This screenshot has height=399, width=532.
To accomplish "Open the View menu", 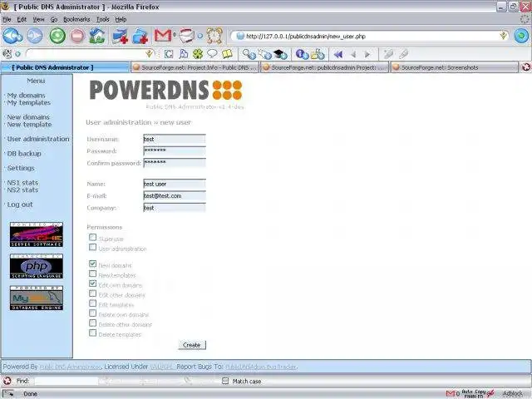I will click(x=38, y=19).
